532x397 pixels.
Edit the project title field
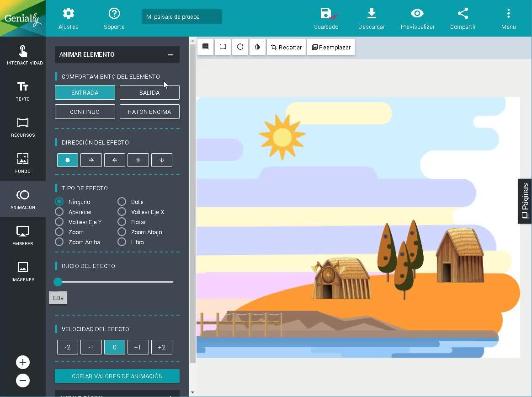click(x=182, y=16)
